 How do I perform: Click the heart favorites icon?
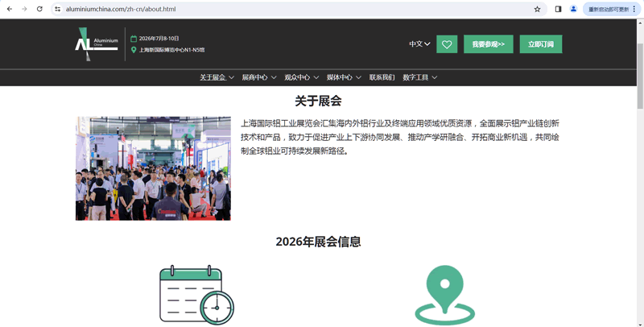(x=447, y=44)
